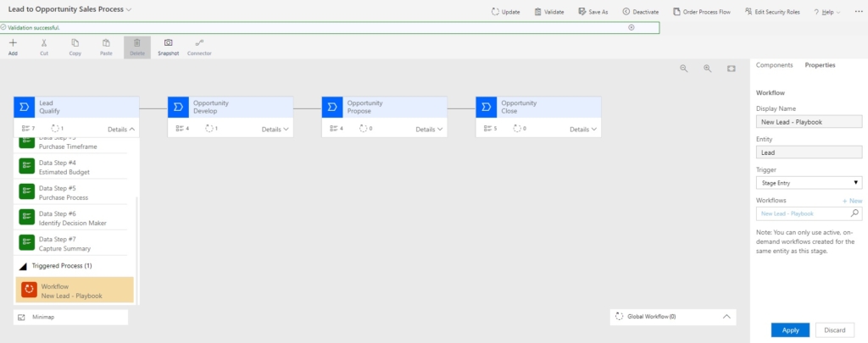The width and height of the screenshot is (868, 343).
Task: Click the workflow lookup search icon
Action: click(x=854, y=213)
